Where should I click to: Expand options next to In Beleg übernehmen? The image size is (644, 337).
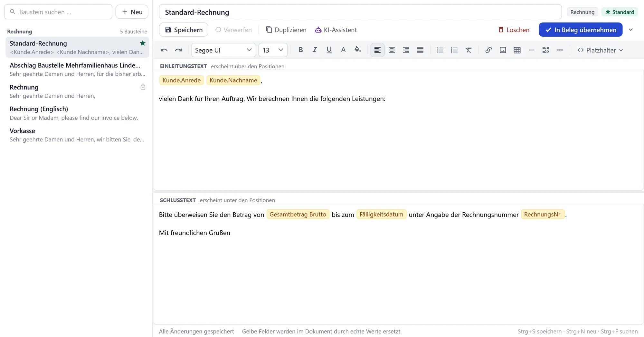click(631, 30)
